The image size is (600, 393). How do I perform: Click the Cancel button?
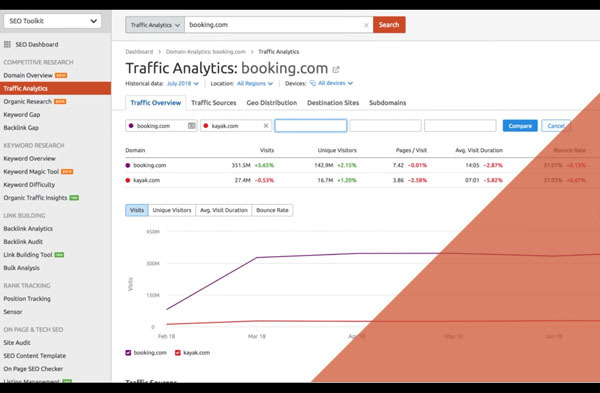tap(556, 126)
